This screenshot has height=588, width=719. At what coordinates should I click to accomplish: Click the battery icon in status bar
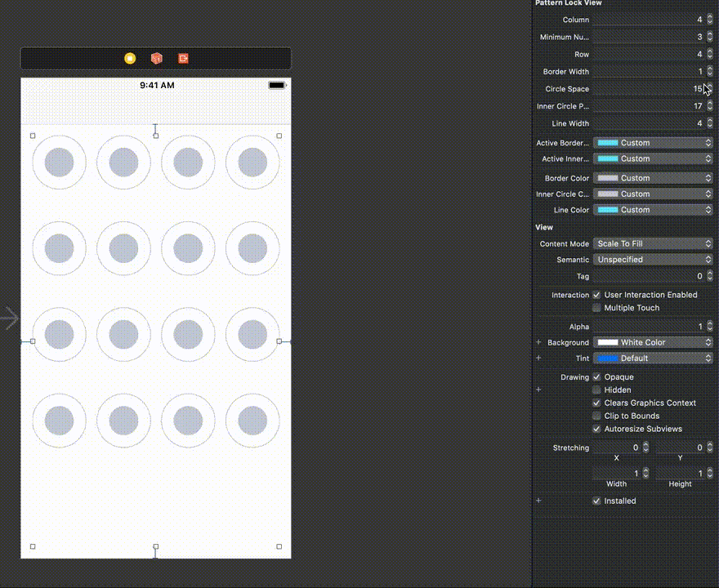click(x=277, y=85)
